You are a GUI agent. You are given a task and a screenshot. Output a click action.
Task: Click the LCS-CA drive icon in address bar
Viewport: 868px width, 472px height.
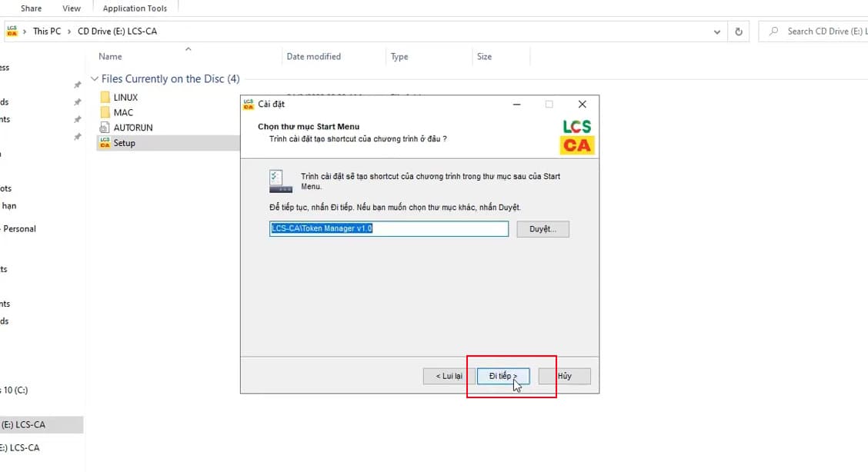click(12, 32)
